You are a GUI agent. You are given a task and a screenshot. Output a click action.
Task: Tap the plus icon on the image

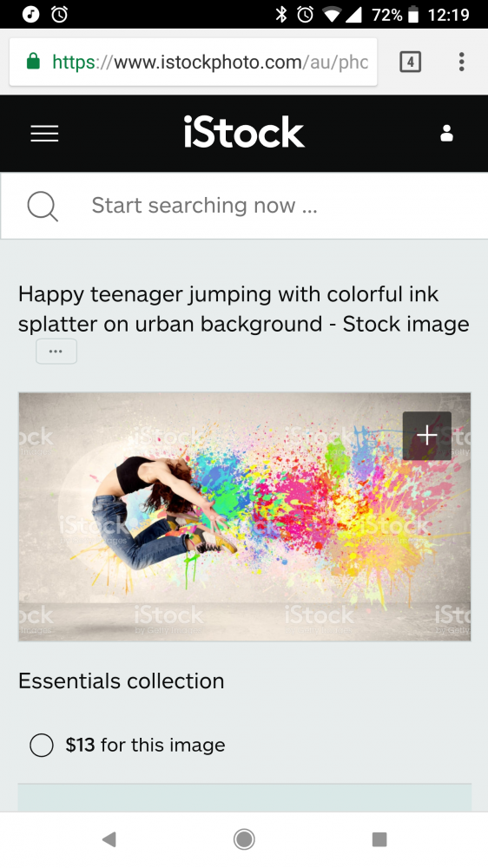427,436
